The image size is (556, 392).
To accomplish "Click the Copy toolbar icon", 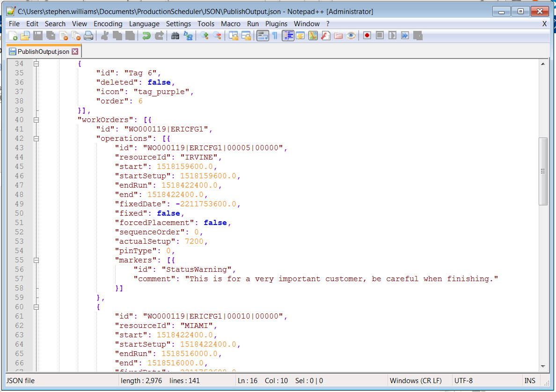I will coord(117,36).
